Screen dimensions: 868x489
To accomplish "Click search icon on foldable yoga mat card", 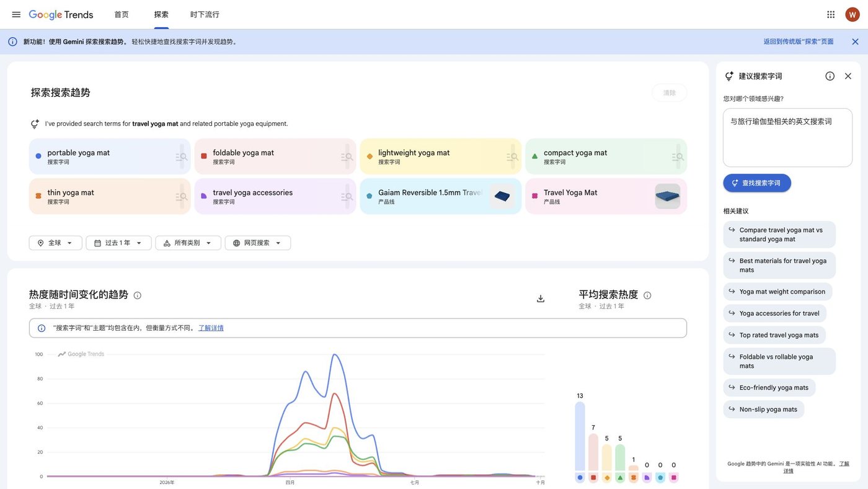I will (347, 157).
